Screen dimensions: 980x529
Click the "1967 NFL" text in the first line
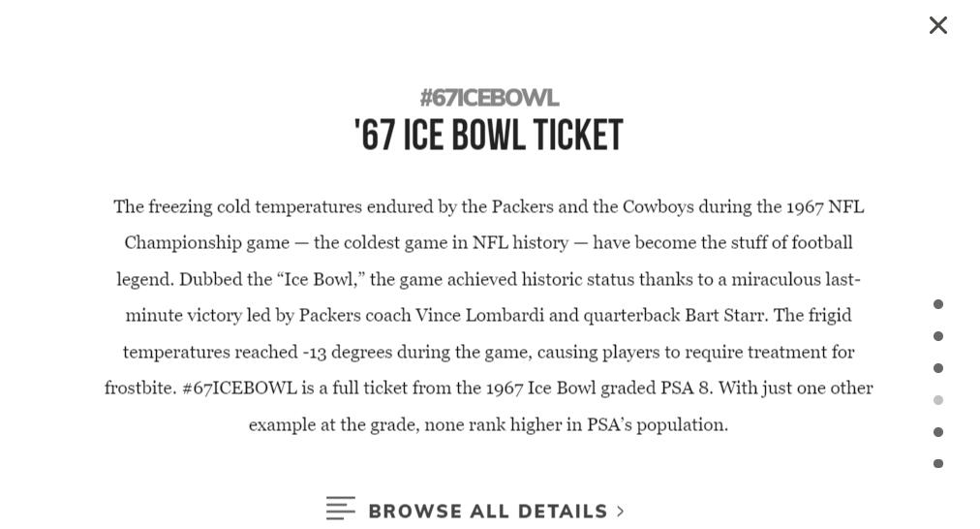pyautogui.click(x=824, y=206)
